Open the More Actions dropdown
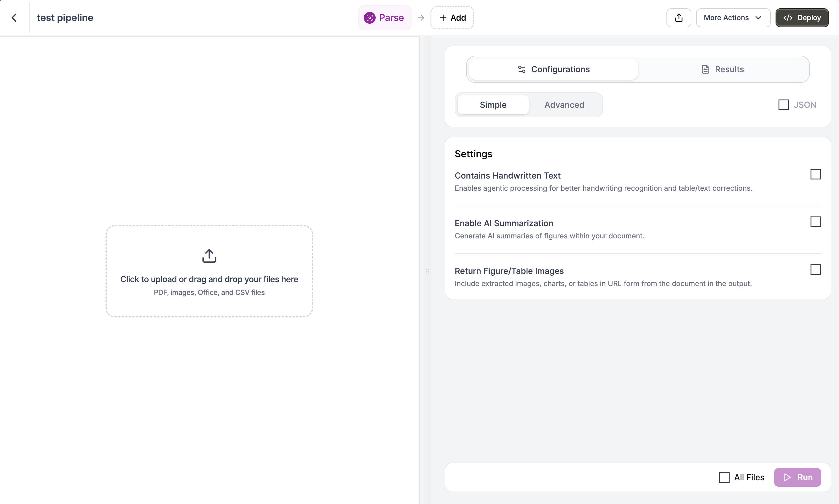Image resolution: width=839 pixels, height=504 pixels. click(733, 17)
